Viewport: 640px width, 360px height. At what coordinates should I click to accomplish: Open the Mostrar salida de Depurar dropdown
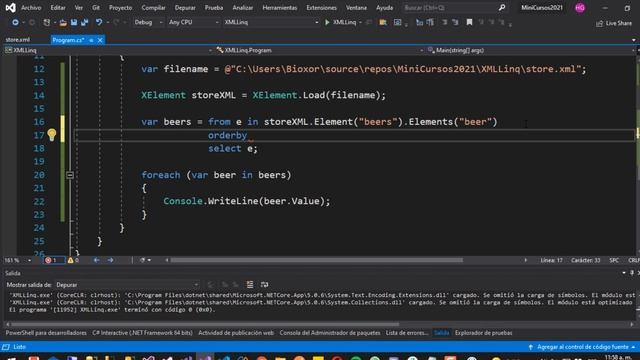pyautogui.click(x=127, y=284)
